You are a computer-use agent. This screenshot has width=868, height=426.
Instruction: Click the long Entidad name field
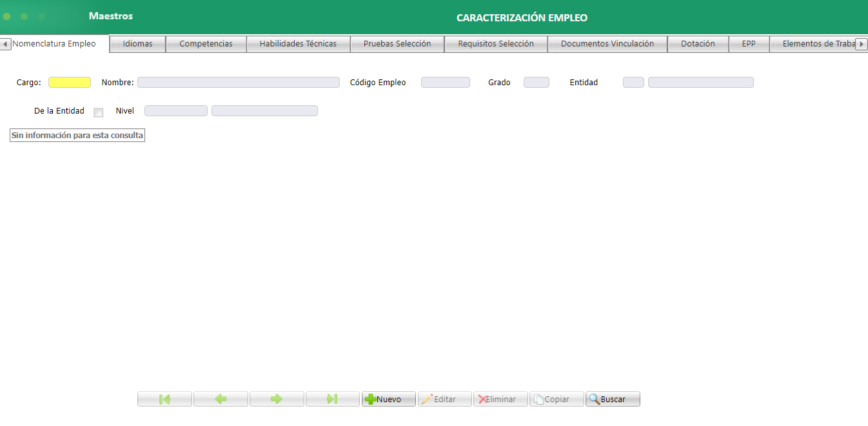tap(701, 83)
